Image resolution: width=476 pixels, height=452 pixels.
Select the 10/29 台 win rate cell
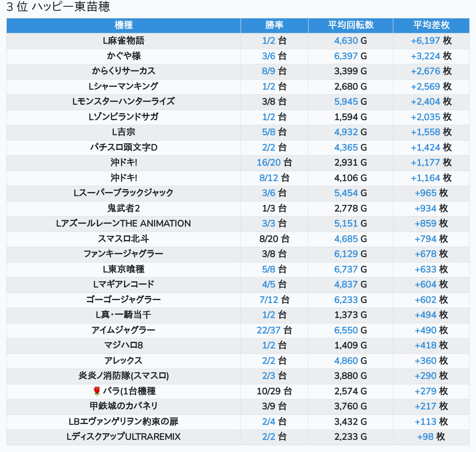coord(274,391)
